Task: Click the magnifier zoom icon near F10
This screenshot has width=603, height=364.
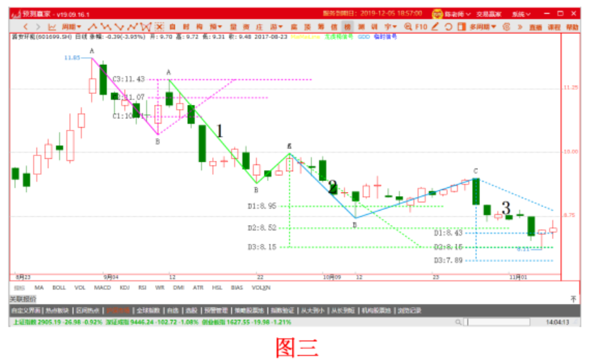Action: [408, 27]
